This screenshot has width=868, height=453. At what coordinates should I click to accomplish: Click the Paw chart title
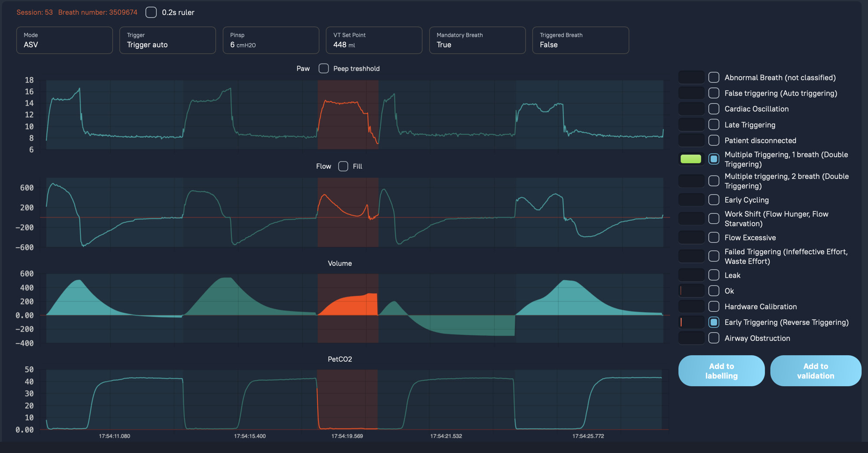pos(303,69)
